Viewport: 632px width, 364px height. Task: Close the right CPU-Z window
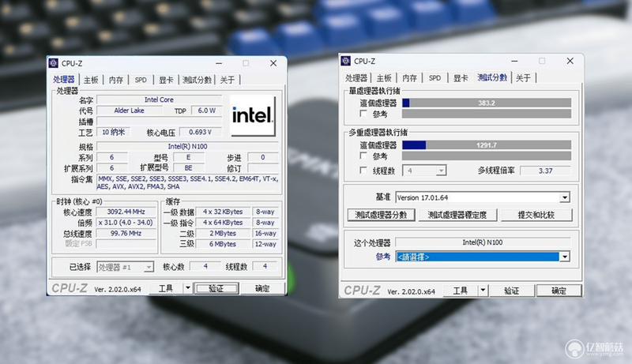570,61
